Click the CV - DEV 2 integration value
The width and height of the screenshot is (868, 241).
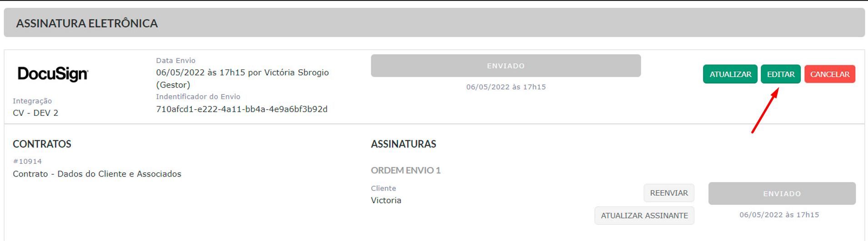[x=35, y=113]
